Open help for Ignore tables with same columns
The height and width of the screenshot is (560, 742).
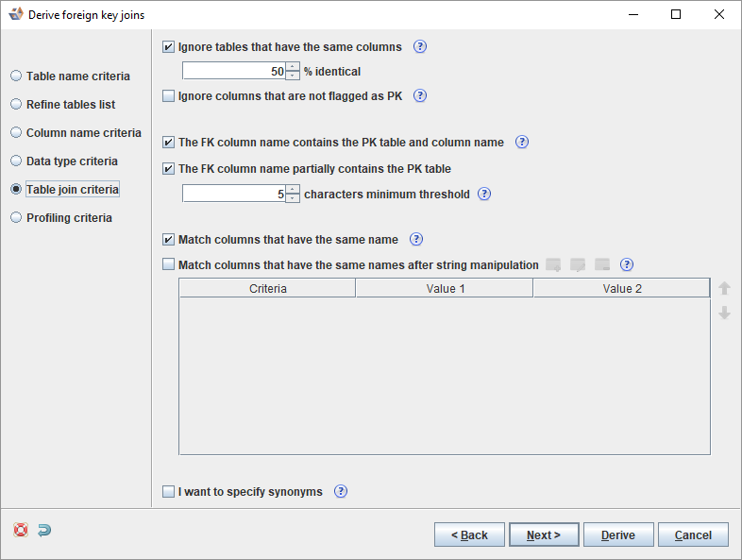(420, 46)
